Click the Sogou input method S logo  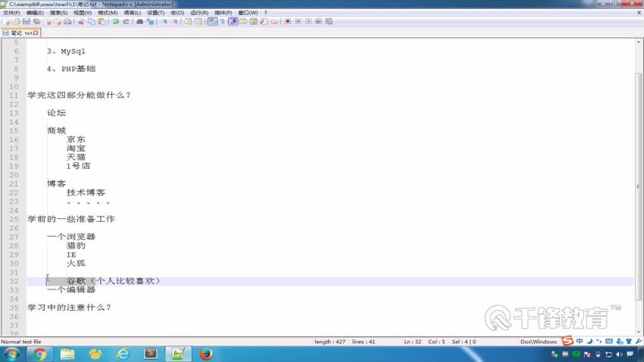tap(567, 341)
